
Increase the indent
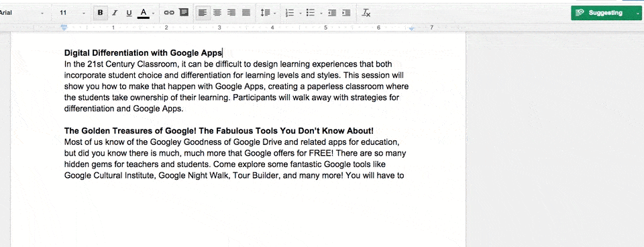point(346,13)
